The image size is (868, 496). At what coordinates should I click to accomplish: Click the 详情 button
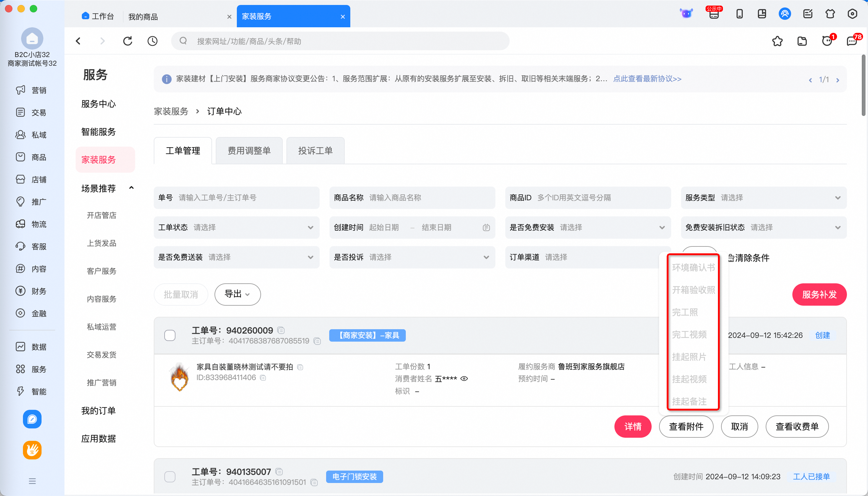coord(633,426)
